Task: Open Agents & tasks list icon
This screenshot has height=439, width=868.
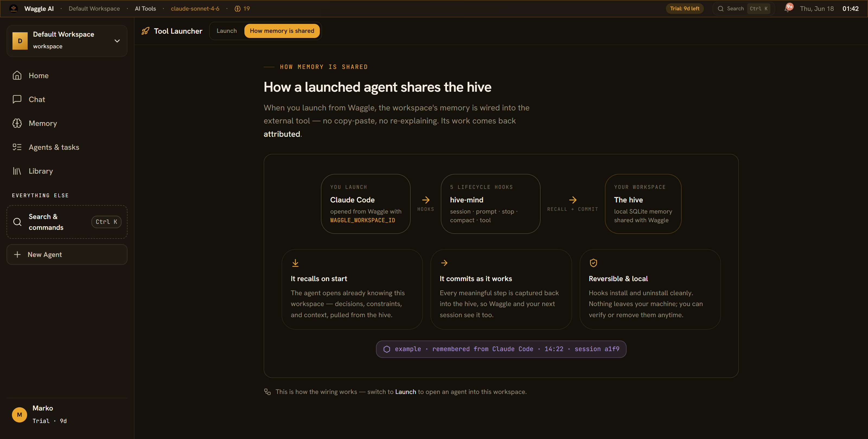Action: (17, 147)
